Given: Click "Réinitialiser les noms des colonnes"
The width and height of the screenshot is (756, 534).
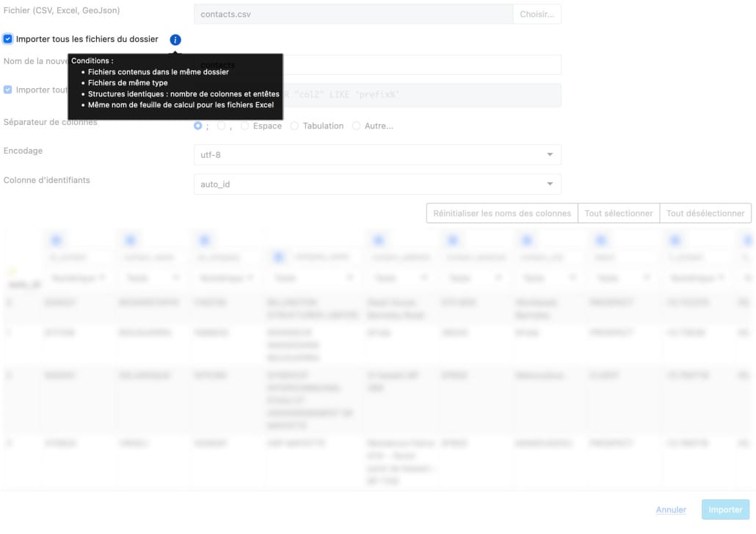Looking at the screenshot, I should [502, 214].
